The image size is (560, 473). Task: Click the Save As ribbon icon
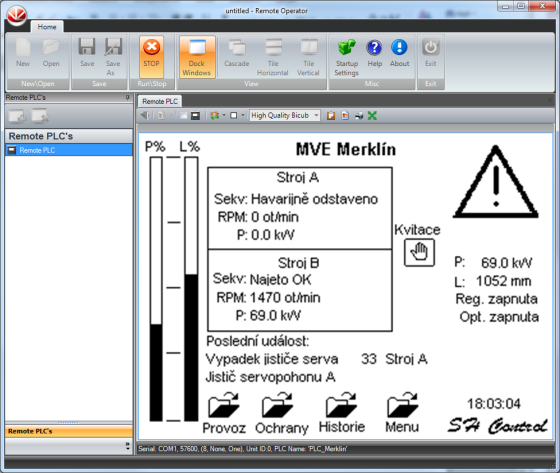[113, 56]
